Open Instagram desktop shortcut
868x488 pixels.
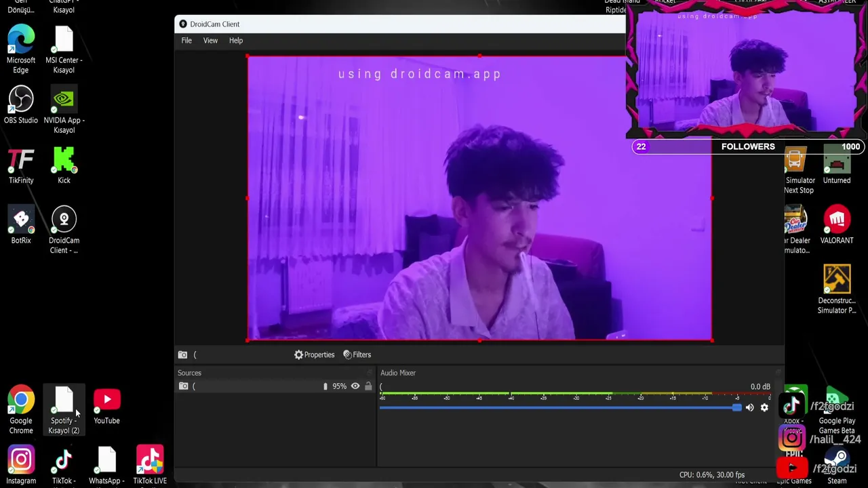pyautogui.click(x=21, y=465)
